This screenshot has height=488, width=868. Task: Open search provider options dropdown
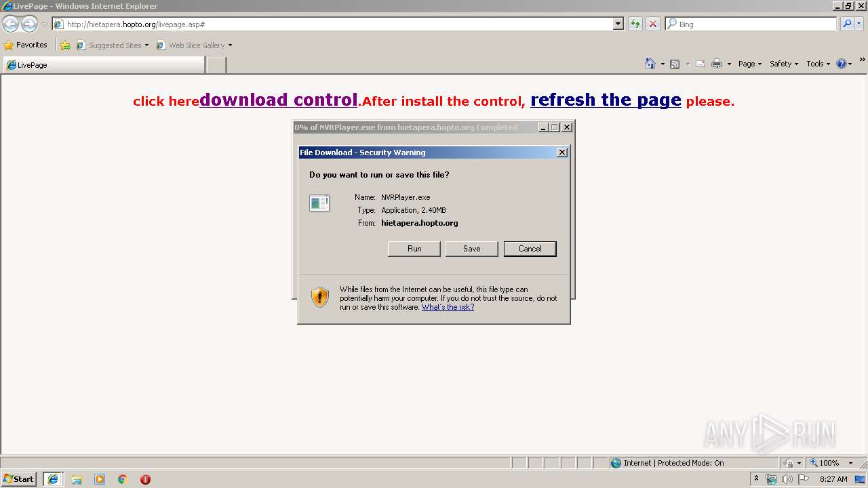859,24
